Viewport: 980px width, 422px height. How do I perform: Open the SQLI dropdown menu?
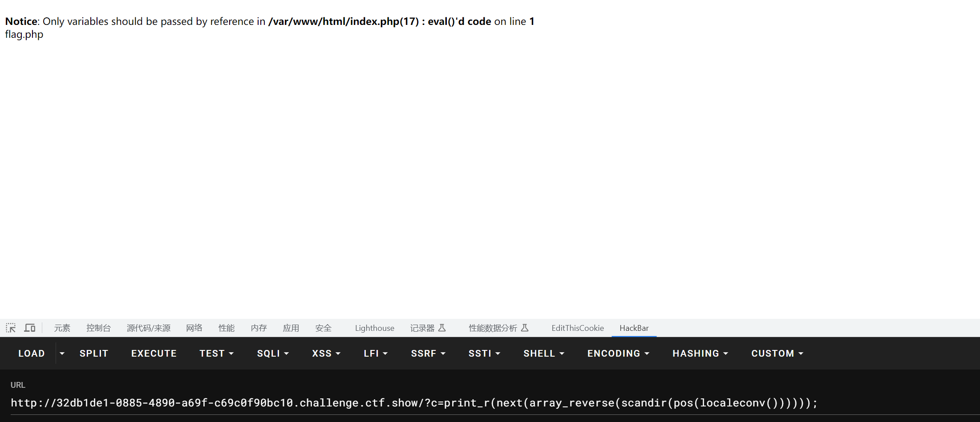pos(273,354)
